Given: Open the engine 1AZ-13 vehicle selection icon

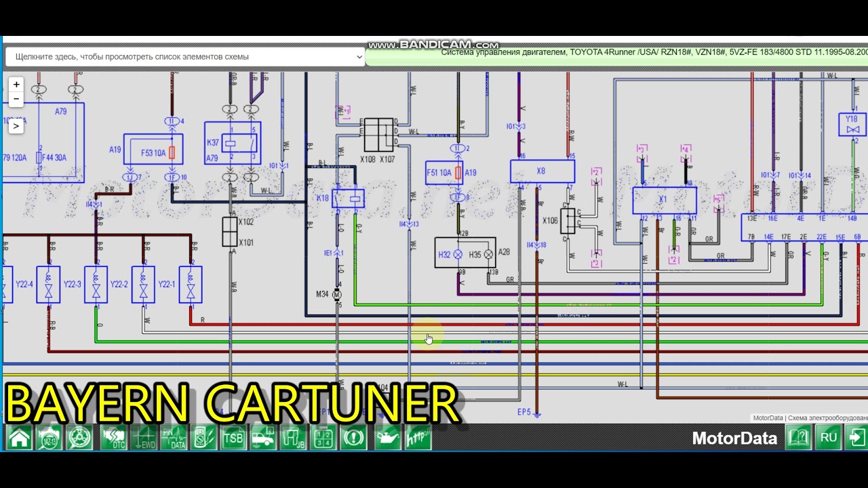Looking at the screenshot, I should [48, 438].
